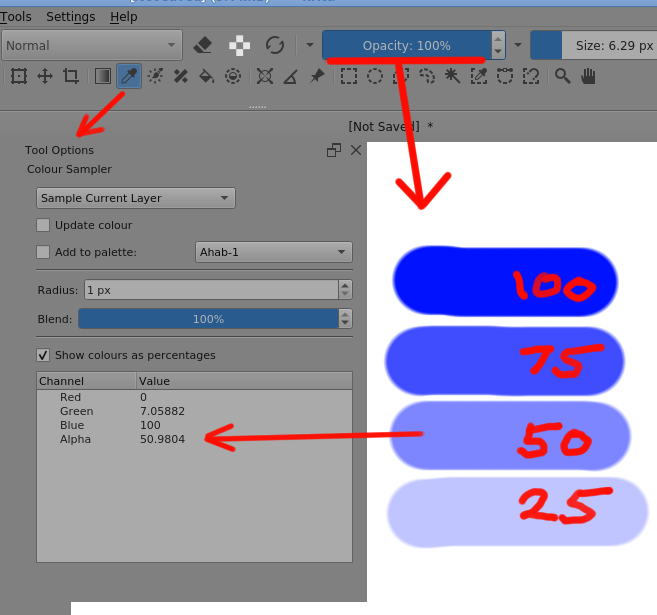
Task: Select the Move tool
Action: tap(45, 76)
